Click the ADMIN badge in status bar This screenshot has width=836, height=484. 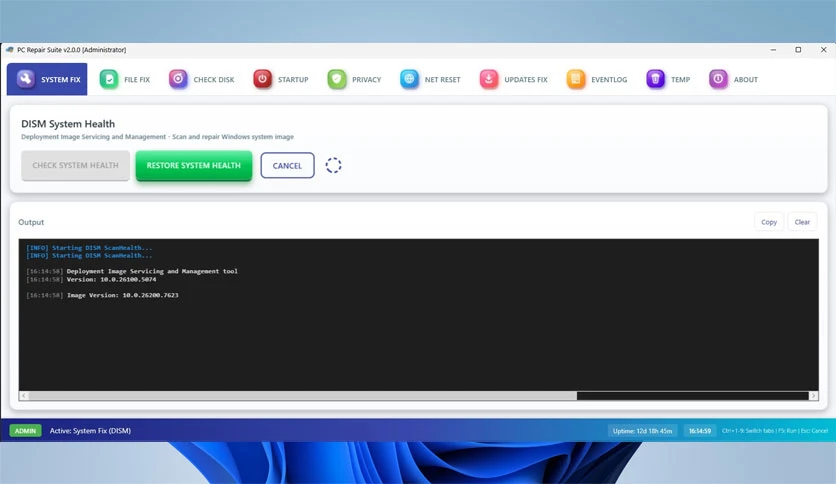click(x=25, y=431)
